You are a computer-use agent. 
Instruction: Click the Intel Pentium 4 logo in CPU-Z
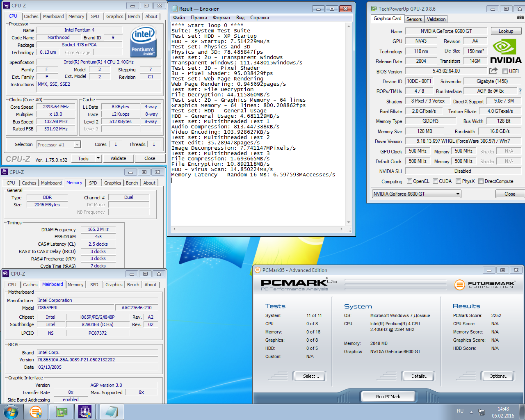pos(143,41)
